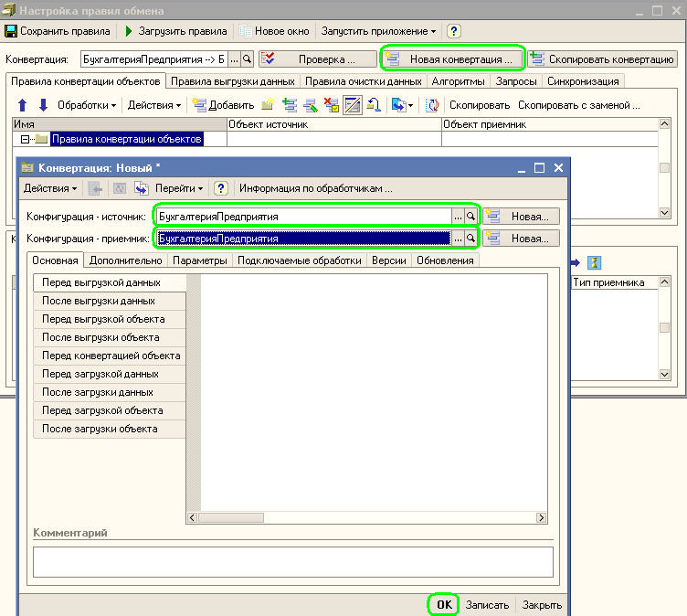687x616 pixels.
Task: Open magnifier for Конфигурация - источник
Action: [x=470, y=217]
